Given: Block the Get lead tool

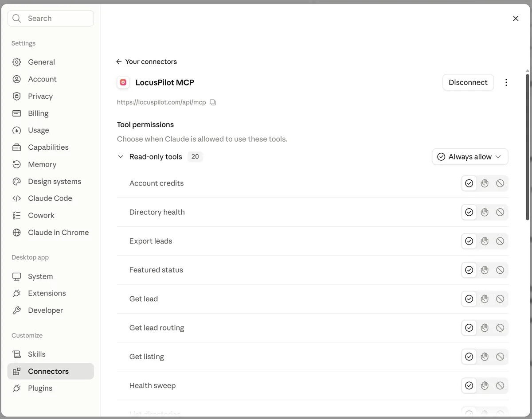Looking at the screenshot, I should coord(500,299).
